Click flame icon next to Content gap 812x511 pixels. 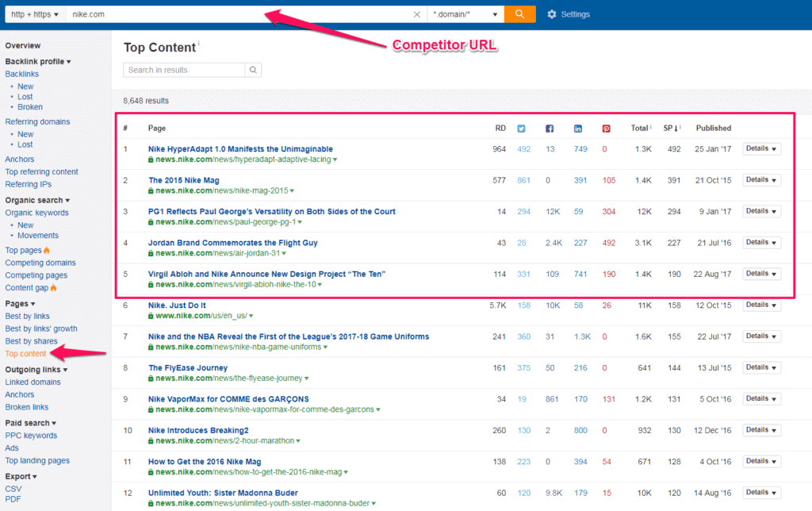(53, 287)
